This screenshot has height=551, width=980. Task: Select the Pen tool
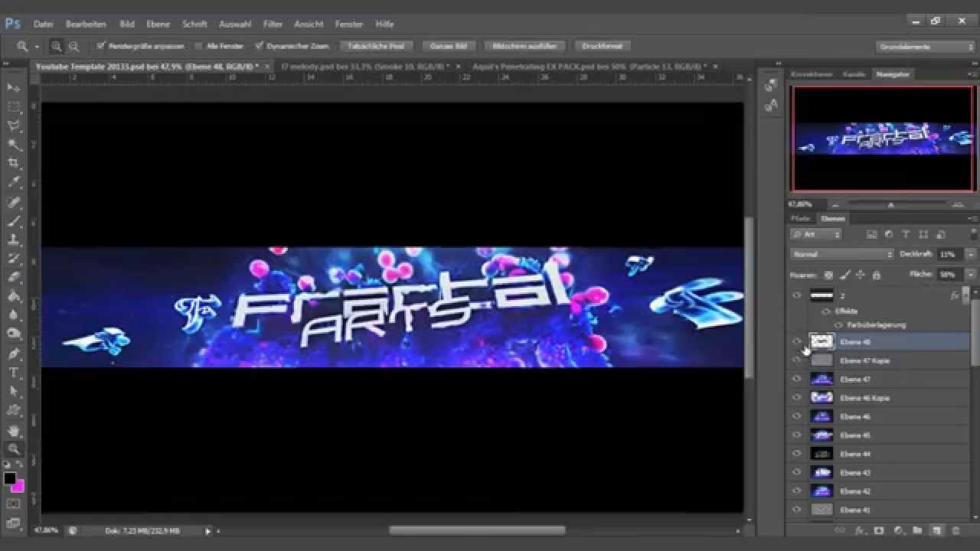(x=14, y=354)
